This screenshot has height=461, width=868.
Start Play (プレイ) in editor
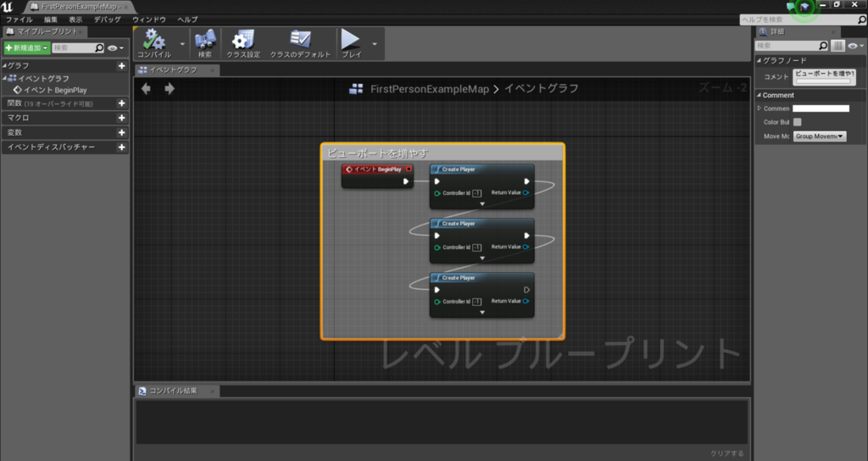(351, 44)
